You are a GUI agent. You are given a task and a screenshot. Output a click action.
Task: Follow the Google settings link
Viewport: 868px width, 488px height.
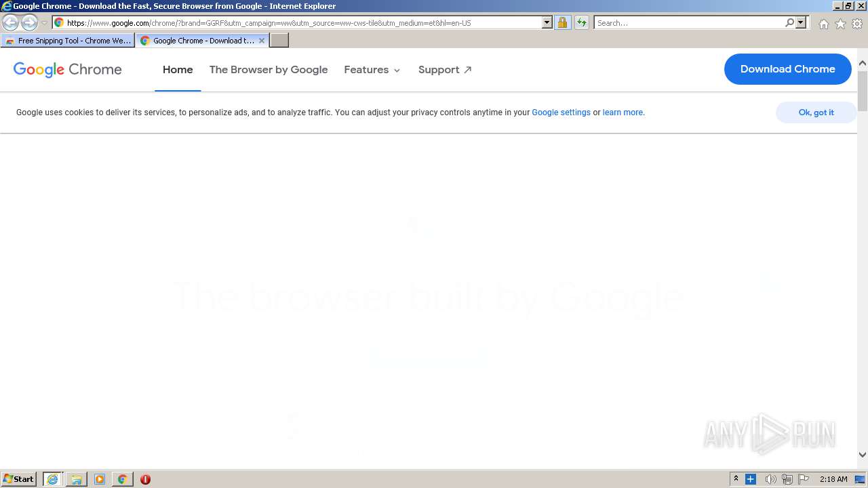[x=561, y=113]
